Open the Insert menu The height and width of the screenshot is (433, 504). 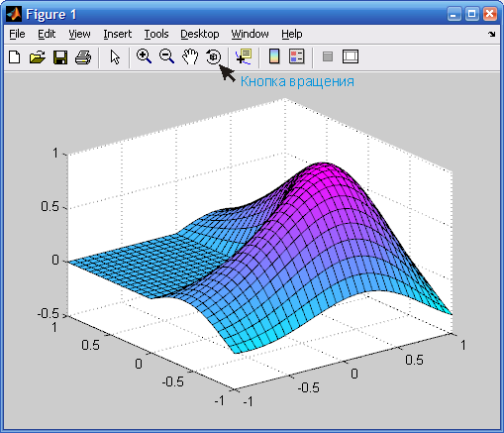coord(117,34)
